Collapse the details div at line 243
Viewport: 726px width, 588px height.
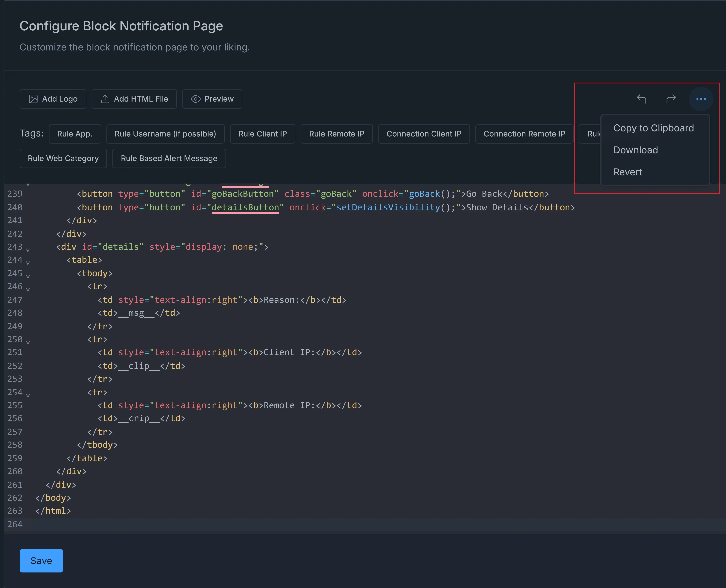pos(28,250)
